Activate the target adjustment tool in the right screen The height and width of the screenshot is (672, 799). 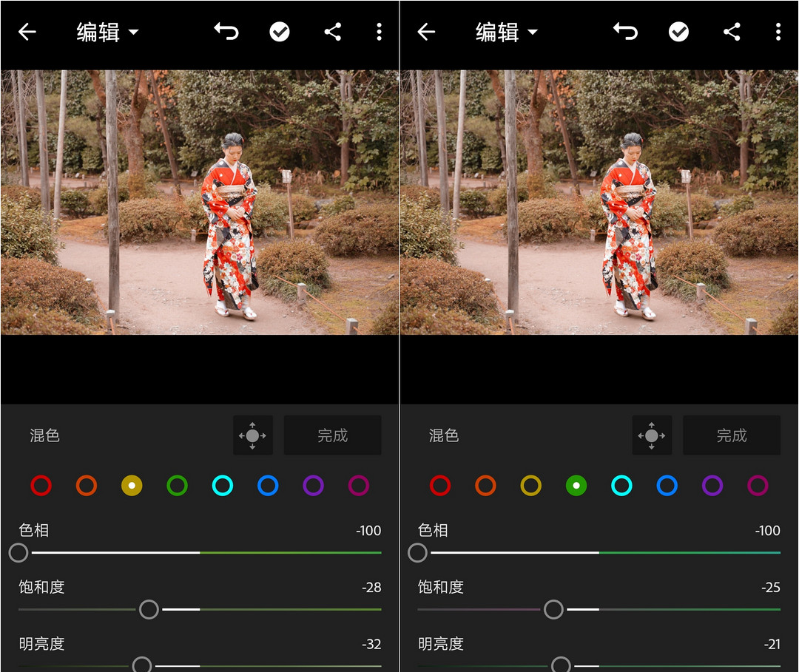(x=652, y=435)
